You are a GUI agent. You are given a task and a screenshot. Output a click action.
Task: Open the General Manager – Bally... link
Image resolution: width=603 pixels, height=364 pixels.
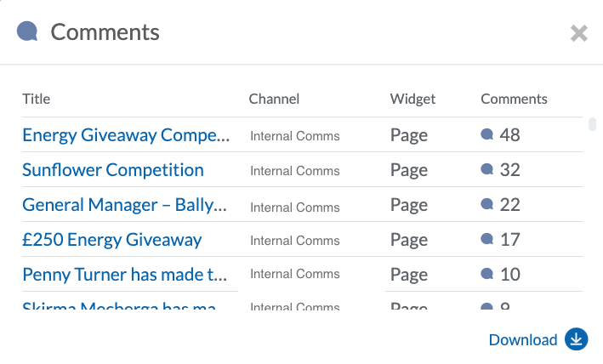pos(125,205)
